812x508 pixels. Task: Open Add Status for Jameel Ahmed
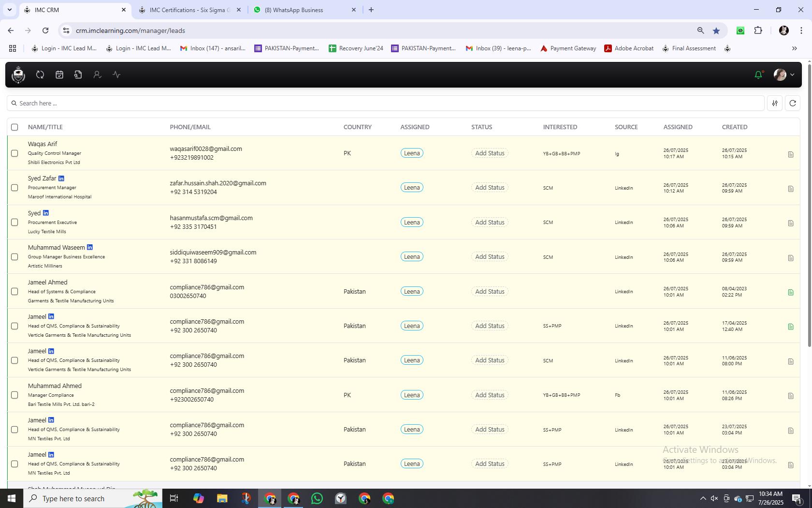tap(490, 291)
